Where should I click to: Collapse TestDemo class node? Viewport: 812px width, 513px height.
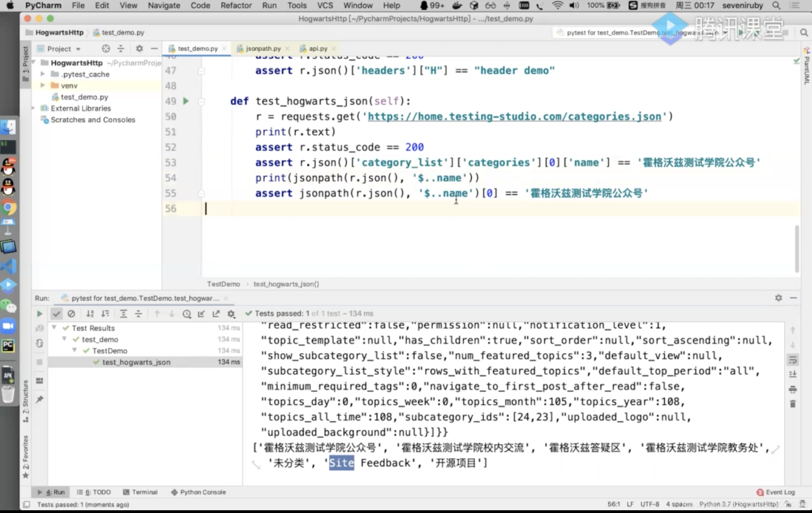coord(74,351)
